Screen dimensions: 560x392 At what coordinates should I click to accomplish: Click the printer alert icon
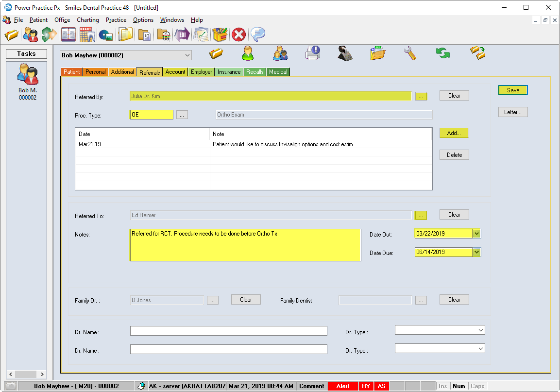click(312, 53)
